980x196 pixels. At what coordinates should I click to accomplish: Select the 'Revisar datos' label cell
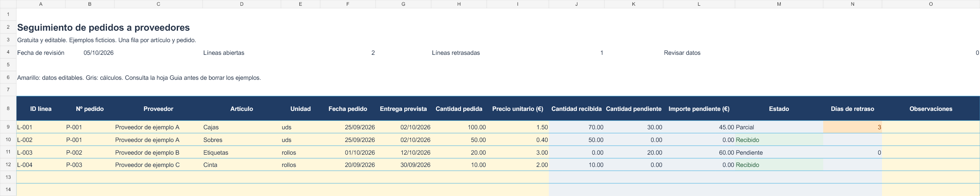[x=682, y=53]
